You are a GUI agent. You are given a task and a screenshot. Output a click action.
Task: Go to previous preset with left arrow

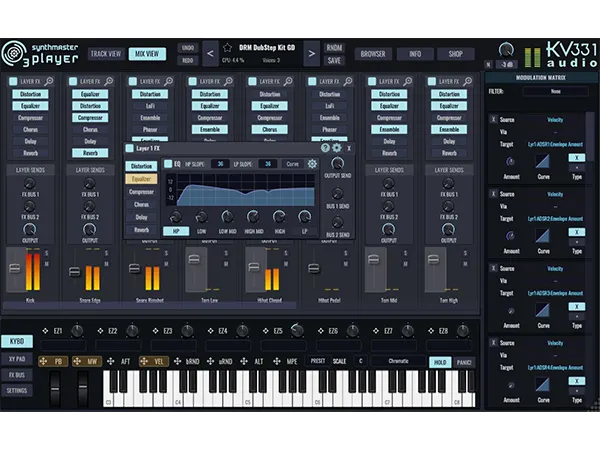(210, 54)
